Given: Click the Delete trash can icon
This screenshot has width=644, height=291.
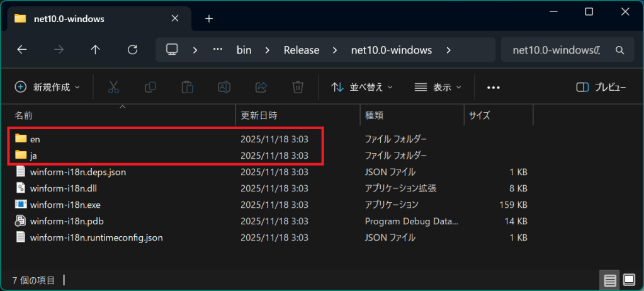Looking at the screenshot, I should 298,87.
